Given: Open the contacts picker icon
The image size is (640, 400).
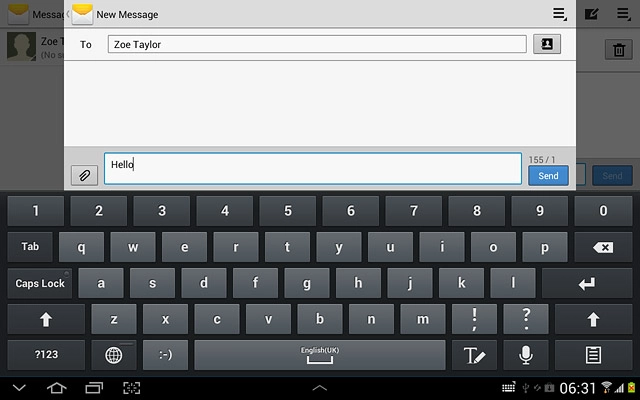Looking at the screenshot, I should (547, 44).
